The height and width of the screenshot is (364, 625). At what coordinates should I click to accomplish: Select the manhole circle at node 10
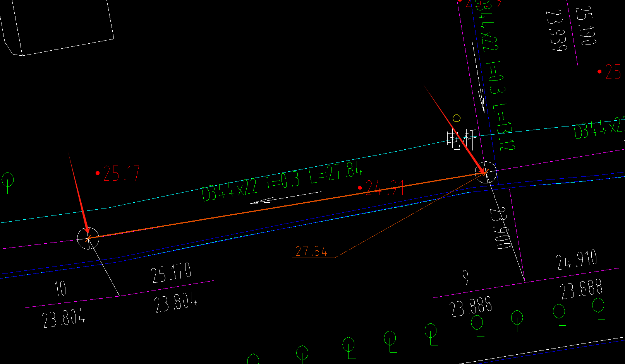tap(88, 238)
